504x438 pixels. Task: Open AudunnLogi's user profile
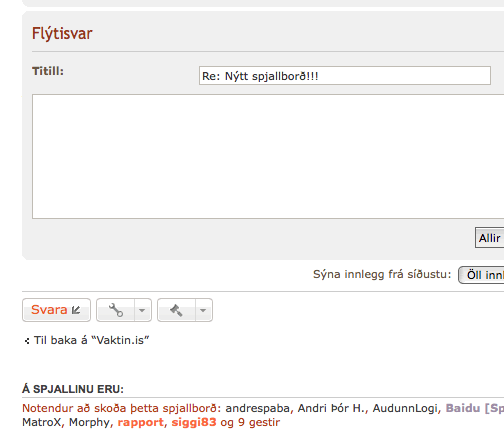click(x=405, y=408)
